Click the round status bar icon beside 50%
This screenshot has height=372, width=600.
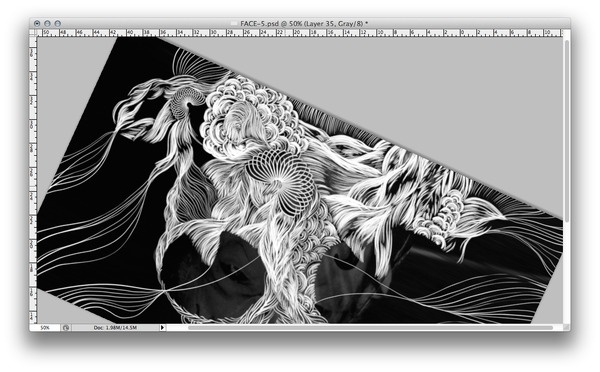(x=66, y=328)
